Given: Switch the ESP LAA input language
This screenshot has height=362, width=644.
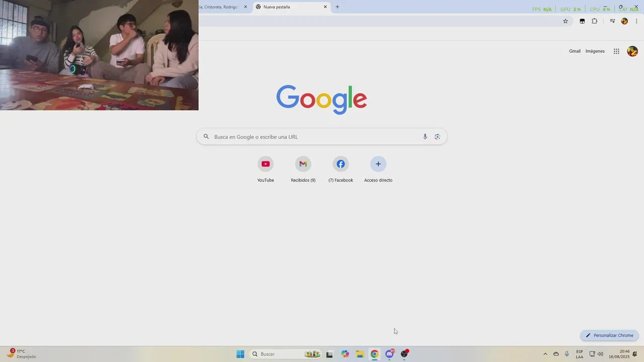Looking at the screenshot, I should [x=580, y=354].
